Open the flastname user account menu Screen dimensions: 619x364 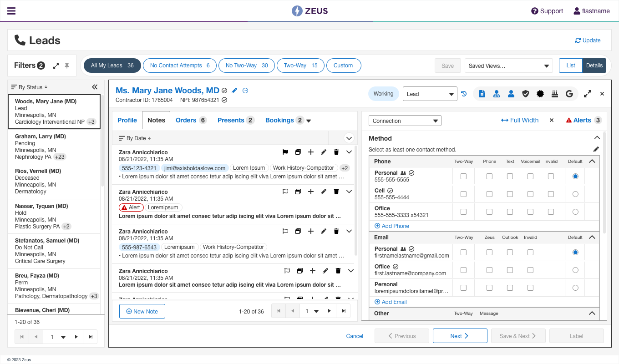(x=592, y=11)
